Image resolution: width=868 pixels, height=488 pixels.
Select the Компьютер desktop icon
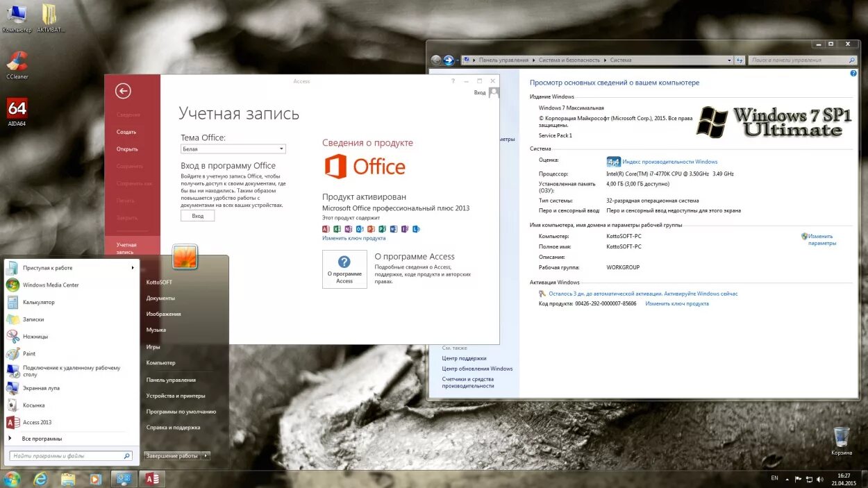coord(17,18)
